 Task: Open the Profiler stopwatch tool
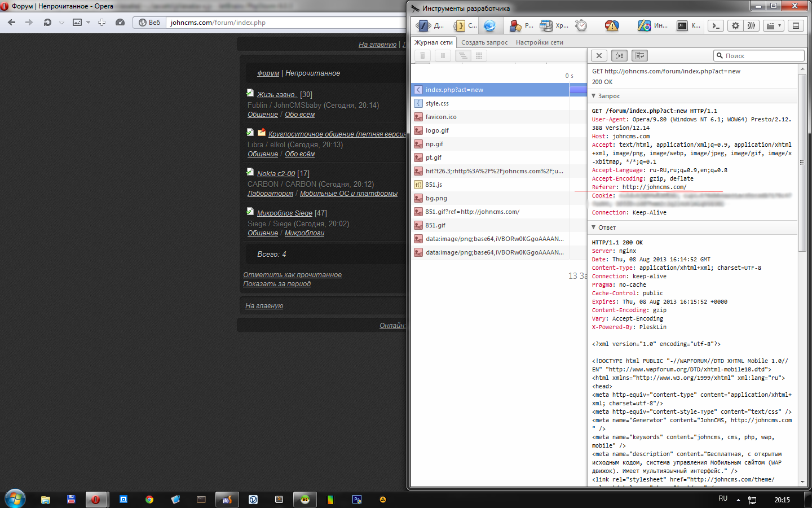click(581, 25)
